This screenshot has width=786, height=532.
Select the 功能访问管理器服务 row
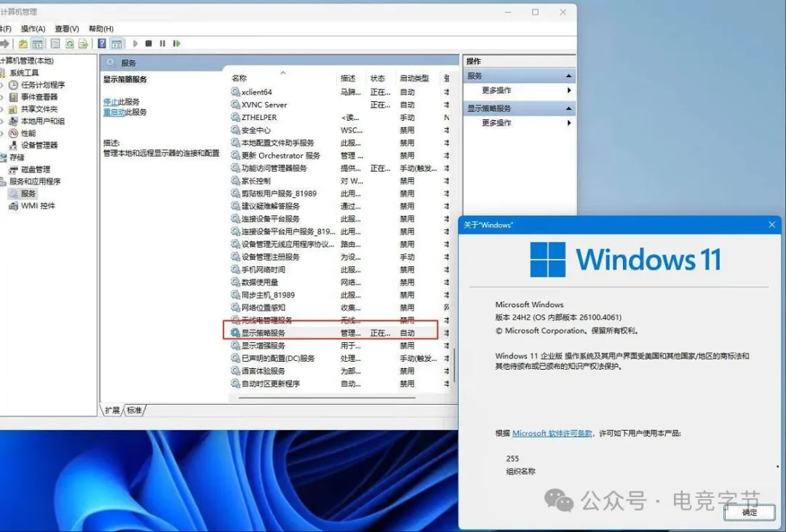click(x=341, y=168)
